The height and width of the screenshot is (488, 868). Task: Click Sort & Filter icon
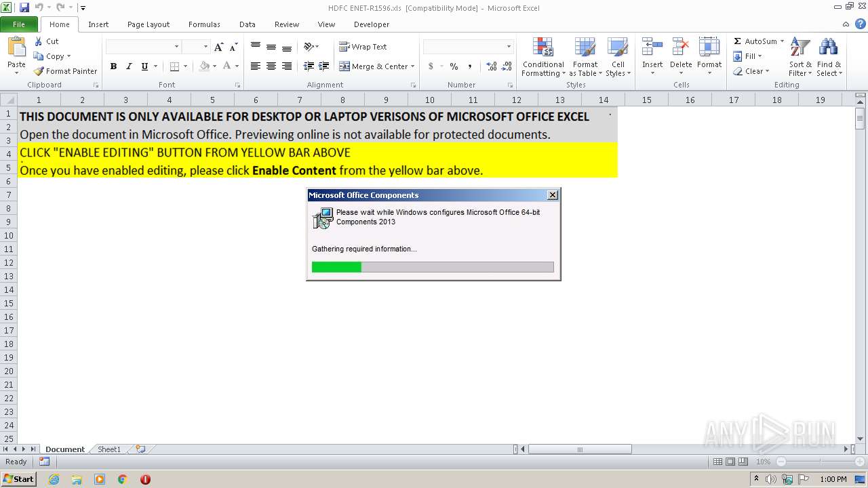tap(800, 48)
